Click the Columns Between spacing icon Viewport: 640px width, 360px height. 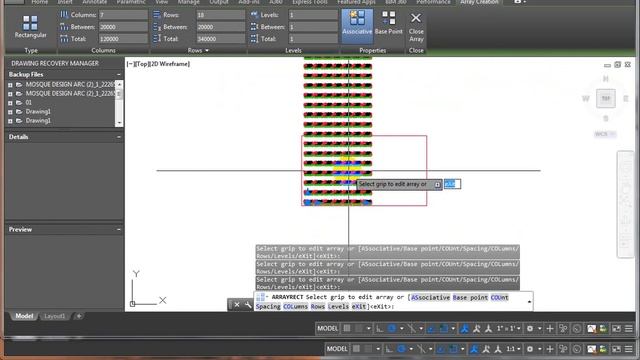coord(64,27)
